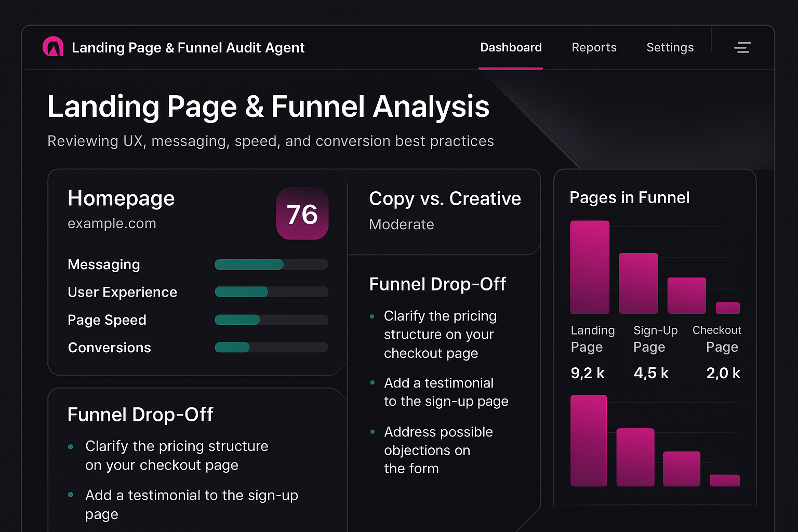Click the 'Address possible objections' recommendation
The height and width of the screenshot is (532, 798).
[x=438, y=450]
